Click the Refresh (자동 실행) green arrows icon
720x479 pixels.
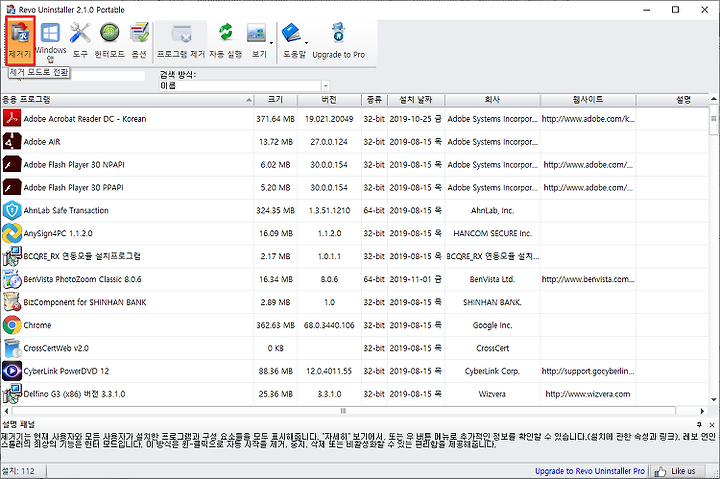pyautogui.click(x=225, y=32)
